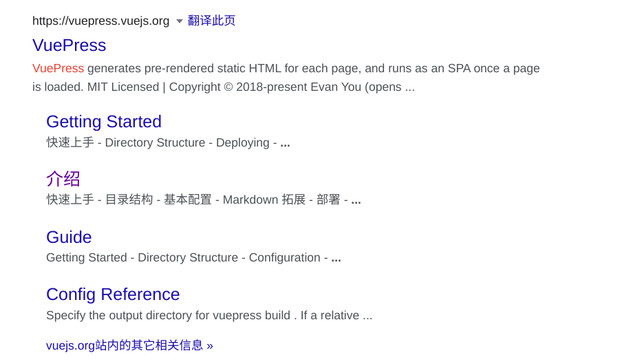Click 基本配置 in the 介绍 snippet
This screenshot has width=642, height=364.
(188, 200)
